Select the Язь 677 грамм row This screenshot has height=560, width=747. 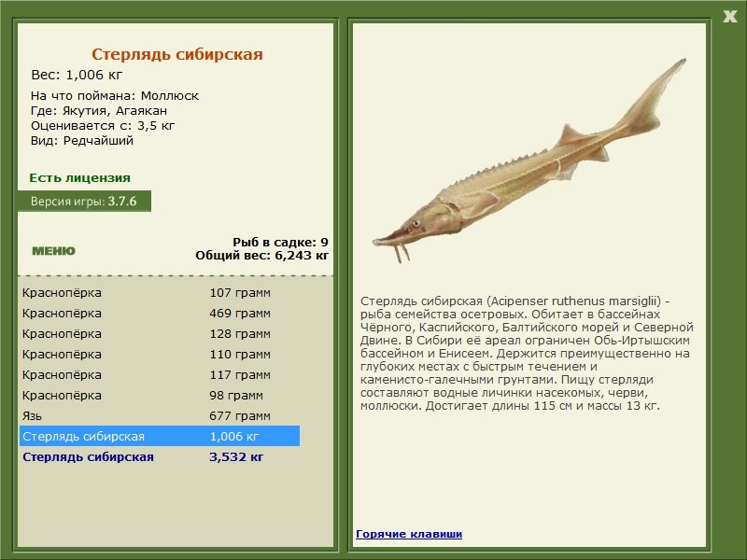click(160, 415)
